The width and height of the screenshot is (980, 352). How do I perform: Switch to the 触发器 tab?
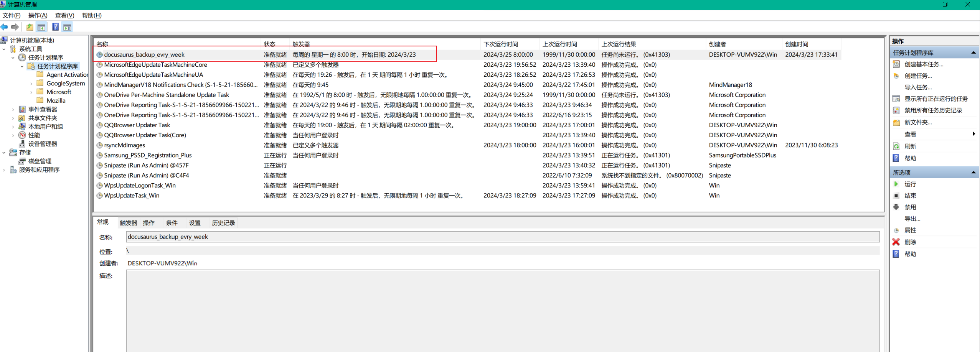(x=129, y=223)
